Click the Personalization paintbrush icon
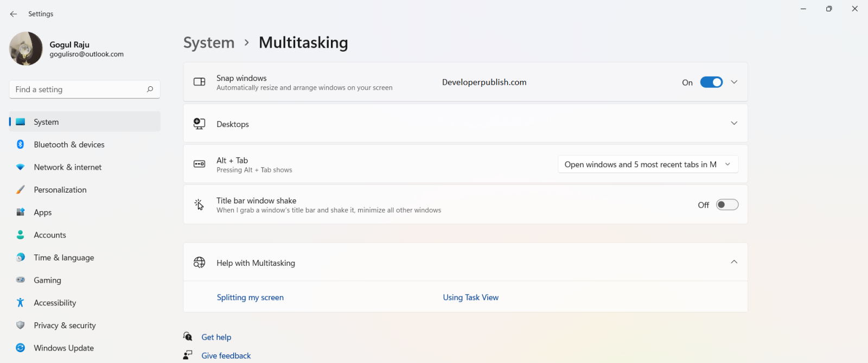Image resolution: width=868 pixels, height=363 pixels. pos(21,190)
